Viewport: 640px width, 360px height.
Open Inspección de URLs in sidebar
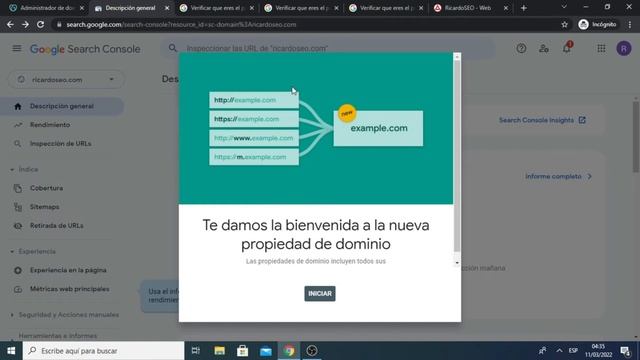click(60, 144)
